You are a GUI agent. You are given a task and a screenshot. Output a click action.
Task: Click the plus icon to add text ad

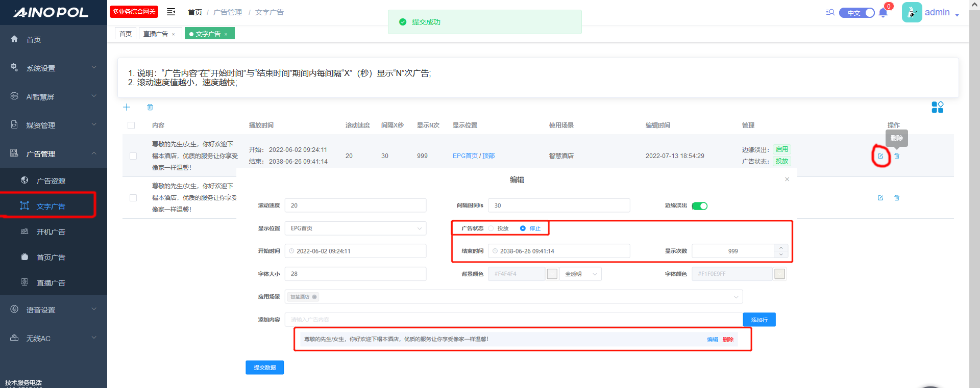(x=127, y=107)
